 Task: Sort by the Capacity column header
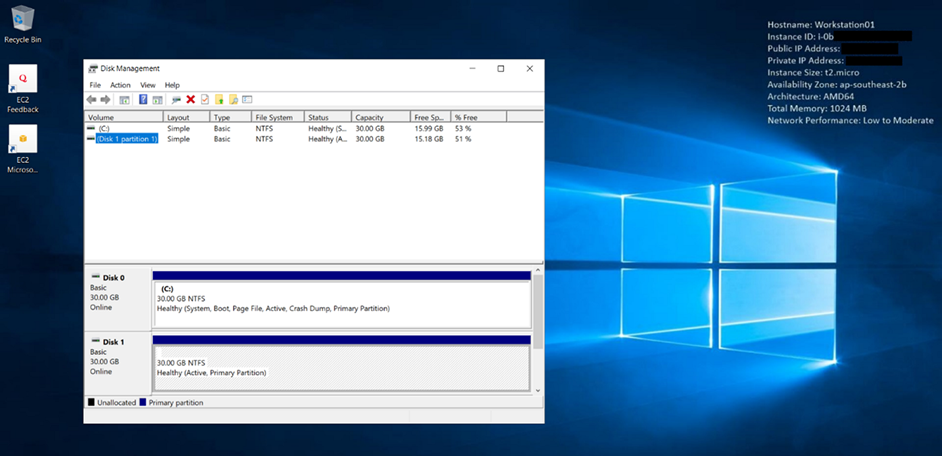click(x=380, y=117)
